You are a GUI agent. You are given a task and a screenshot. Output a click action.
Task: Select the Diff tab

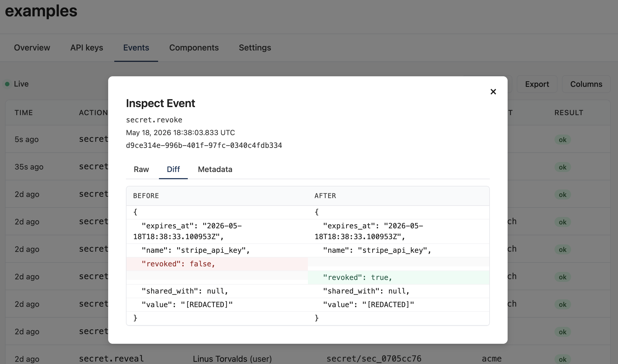173,169
